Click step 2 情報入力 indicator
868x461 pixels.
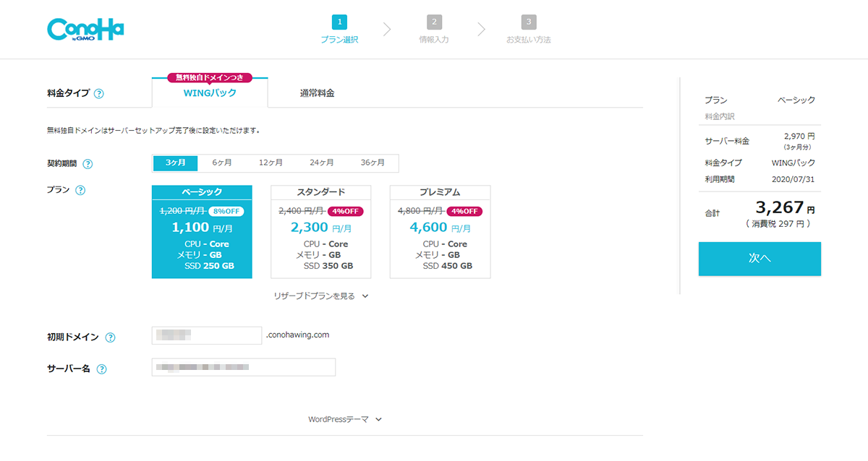tap(434, 29)
